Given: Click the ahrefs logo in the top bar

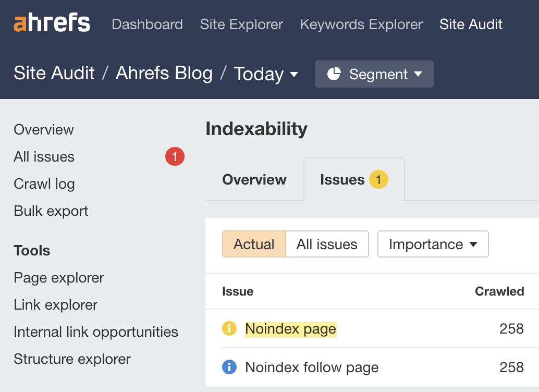Looking at the screenshot, I should pos(51,22).
